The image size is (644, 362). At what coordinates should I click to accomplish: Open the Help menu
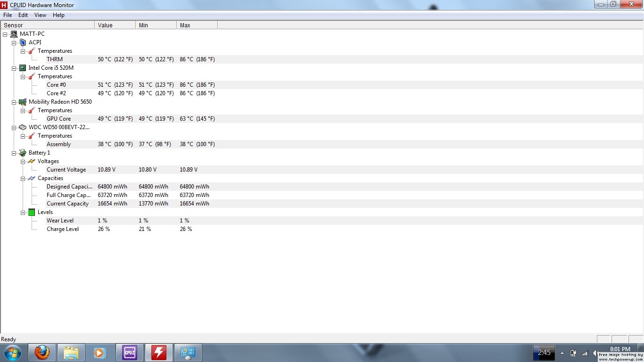tap(58, 15)
